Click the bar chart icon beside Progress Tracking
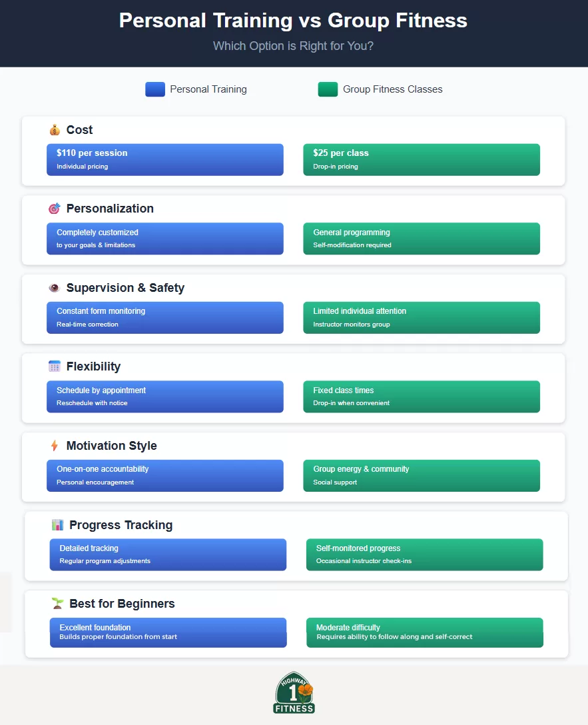The image size is (588, 725). [x=57, y=525]
